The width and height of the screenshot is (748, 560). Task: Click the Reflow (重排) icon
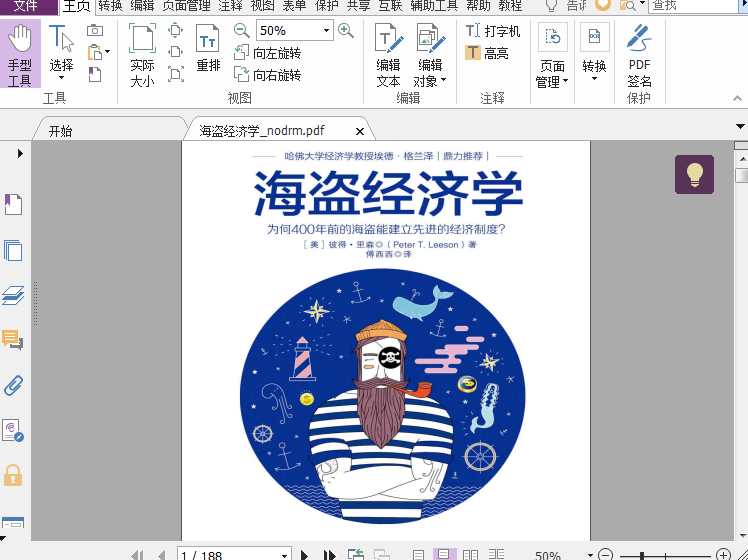208,48
